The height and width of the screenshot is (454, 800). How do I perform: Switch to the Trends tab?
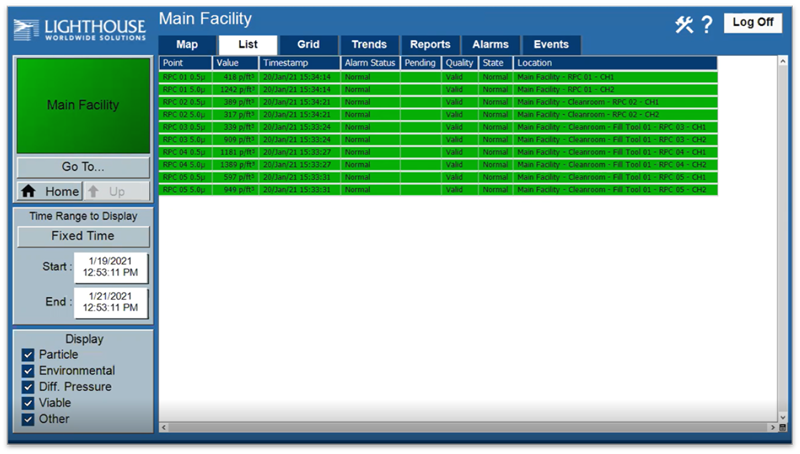[369, 44]
